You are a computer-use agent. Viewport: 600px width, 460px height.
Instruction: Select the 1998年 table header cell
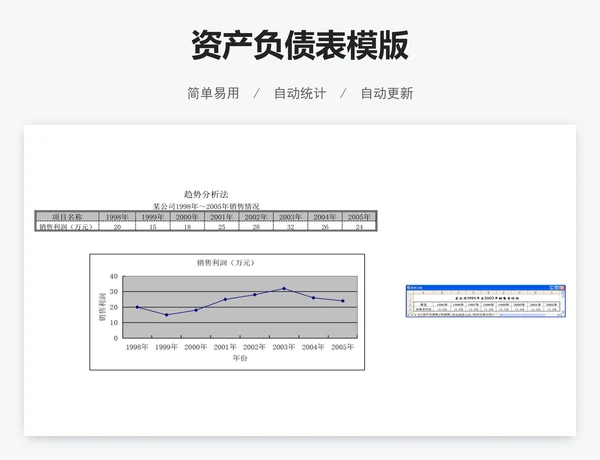117,217
